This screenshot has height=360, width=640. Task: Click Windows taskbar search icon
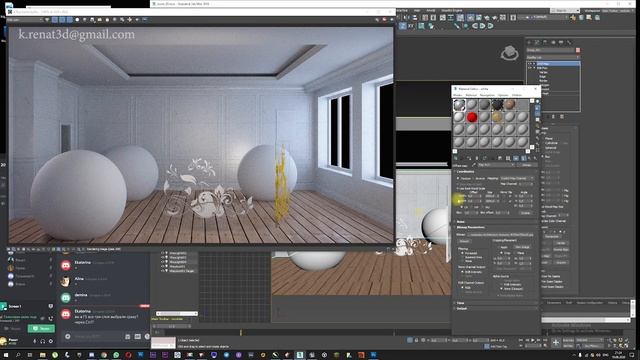[x=18, y=355]
